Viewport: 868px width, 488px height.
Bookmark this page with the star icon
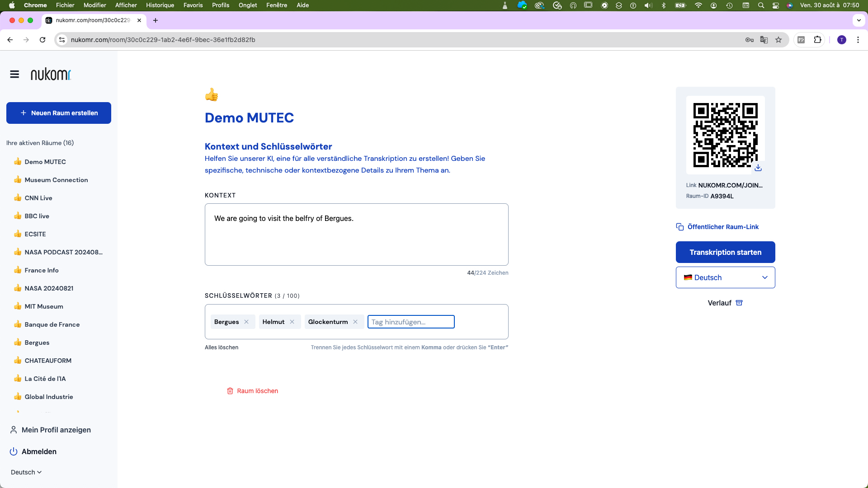778,40
